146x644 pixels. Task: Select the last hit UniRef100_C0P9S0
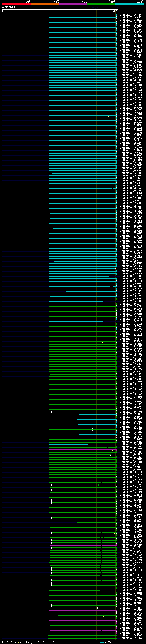pos(131,638)
